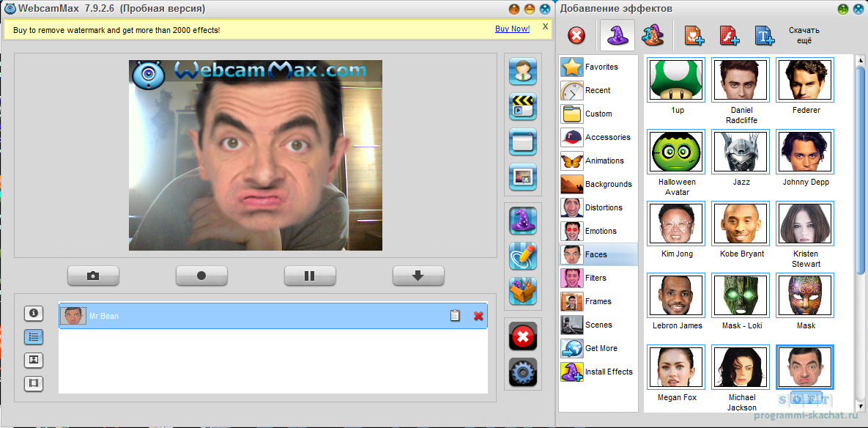Image resolution: width=868 pixels, height=428 pixels.
Task: Apply the Kristen Stewart face effect
Action: [805, 224]
